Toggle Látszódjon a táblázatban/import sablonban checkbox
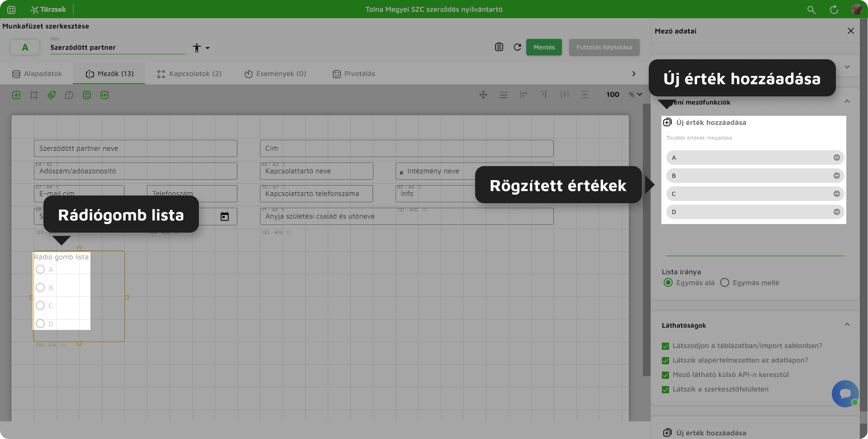This screenshot has height=439, width=868. 665,346
